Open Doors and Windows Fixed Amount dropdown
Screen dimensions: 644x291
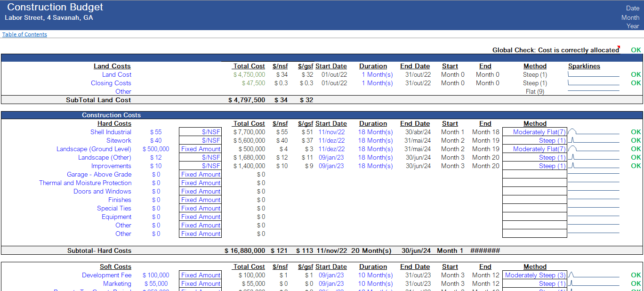(200, 192)
